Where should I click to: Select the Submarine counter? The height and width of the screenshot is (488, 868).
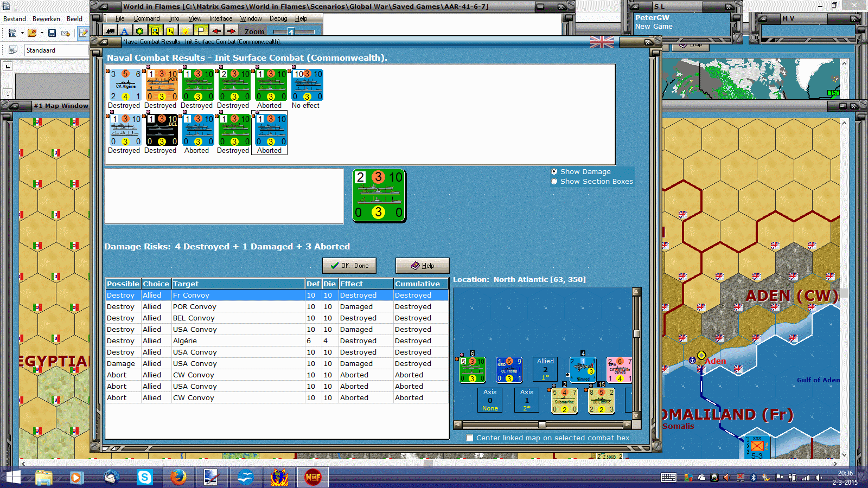(564, 401)
